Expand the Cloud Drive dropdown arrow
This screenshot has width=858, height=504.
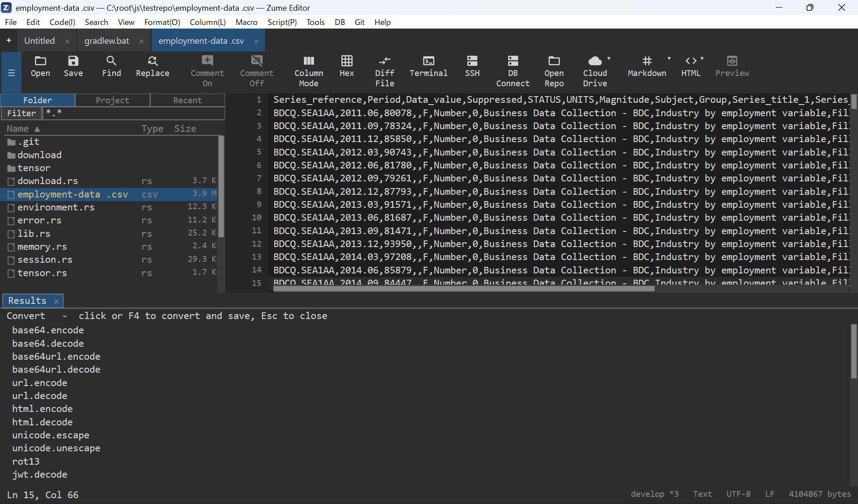tap(609, 59)
